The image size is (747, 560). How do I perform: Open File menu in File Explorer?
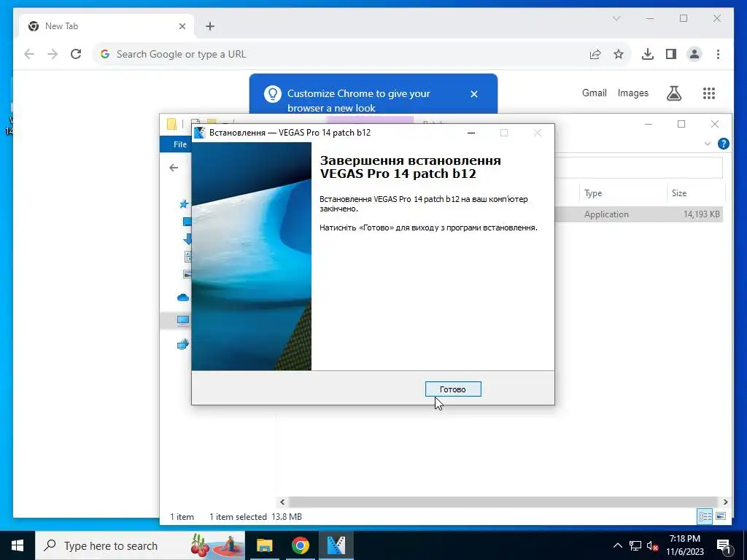180,144
